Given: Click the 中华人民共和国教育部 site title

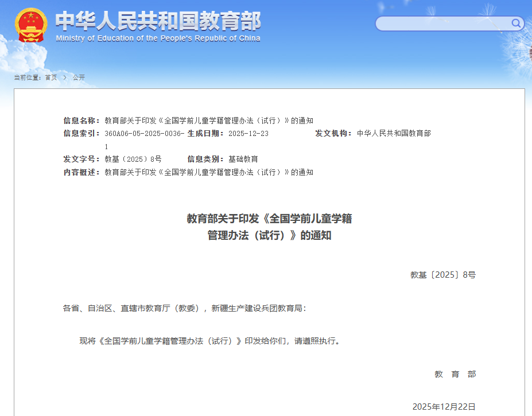Looking at the screenshot, I should (158, 21).
